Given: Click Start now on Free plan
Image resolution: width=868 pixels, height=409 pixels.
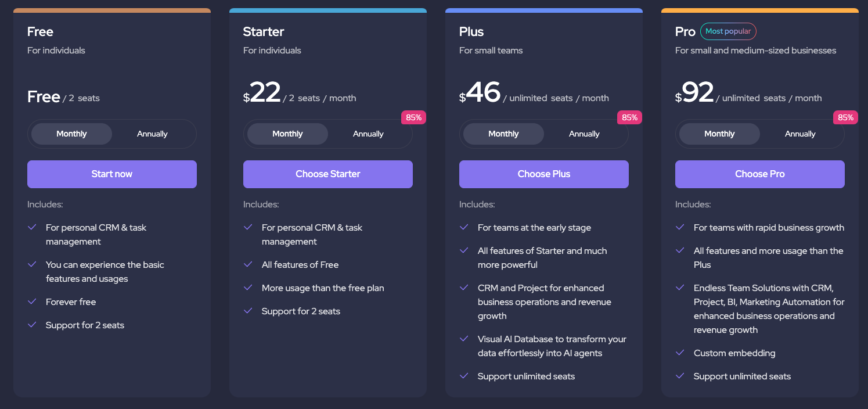Looking at the screenshot, I should [111, 174].
